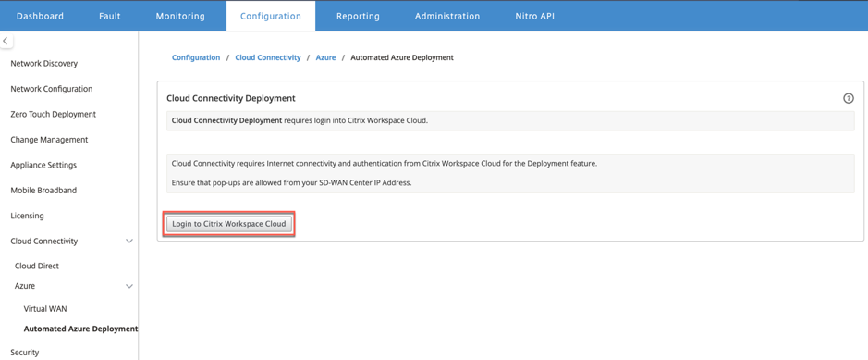868x360 pixels.
Task: Open the Administration tab
Action: click(x=447, y=16)
